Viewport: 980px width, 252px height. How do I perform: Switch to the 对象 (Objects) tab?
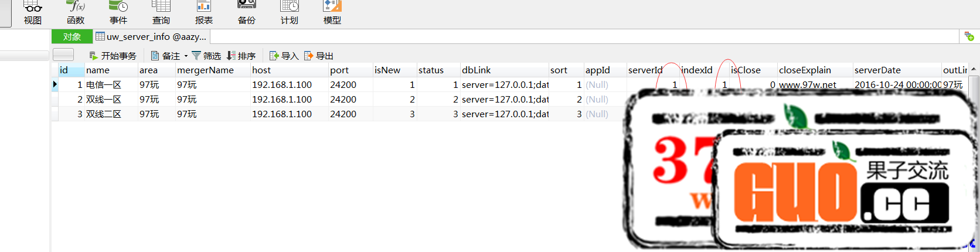[72, 37]
